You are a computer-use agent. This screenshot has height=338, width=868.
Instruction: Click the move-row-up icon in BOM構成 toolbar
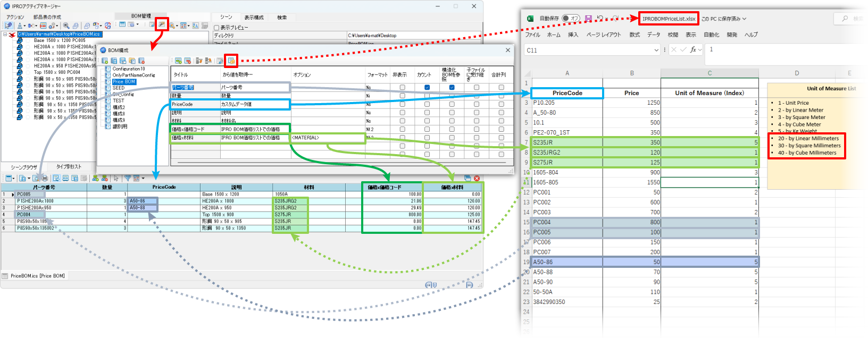point(199,61)
